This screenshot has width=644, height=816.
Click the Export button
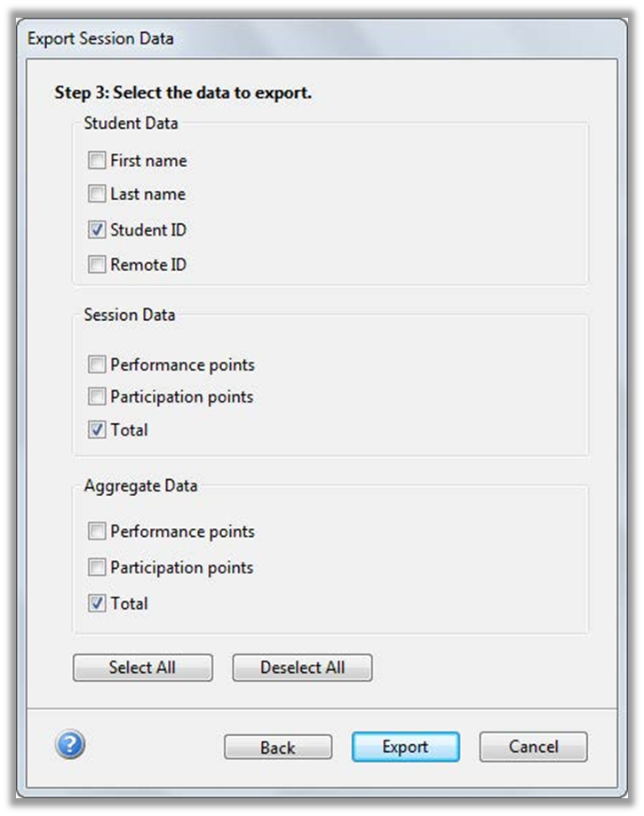[x=405, y=747]
